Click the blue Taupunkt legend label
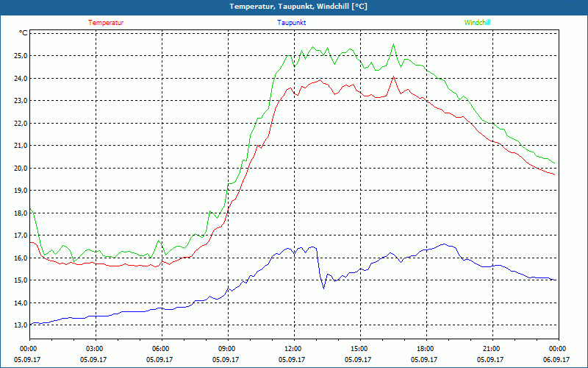Image resolution: width=588 pixels, height=368 pixels. 291,23
